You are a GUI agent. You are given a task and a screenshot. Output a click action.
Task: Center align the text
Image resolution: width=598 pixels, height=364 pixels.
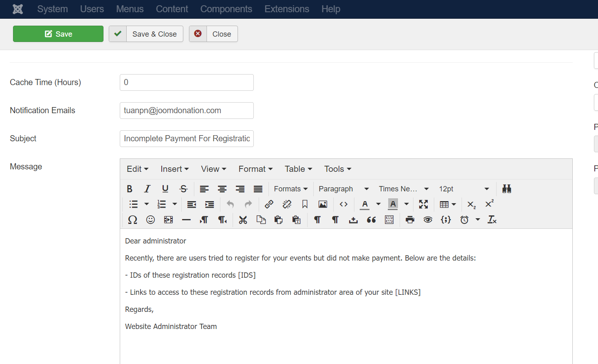point(222,189)
